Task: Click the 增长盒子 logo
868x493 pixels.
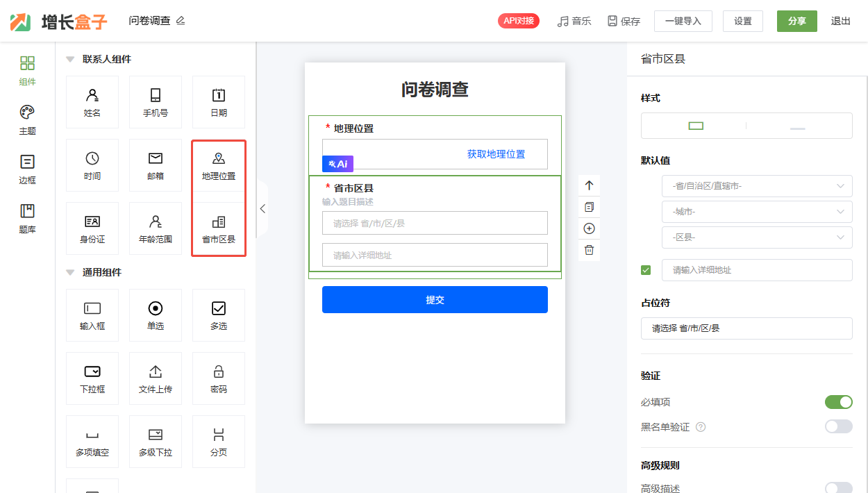Action: pyautogui.click(x=59, y=22)
